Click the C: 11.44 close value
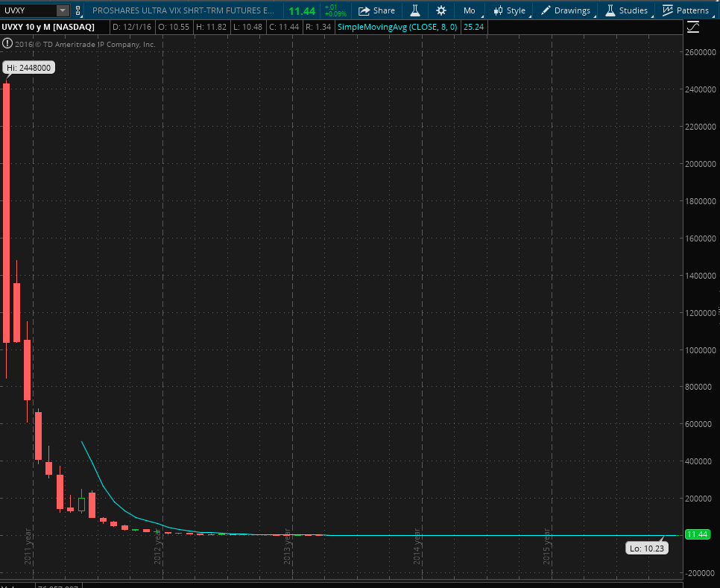 [x=284, y=27]
